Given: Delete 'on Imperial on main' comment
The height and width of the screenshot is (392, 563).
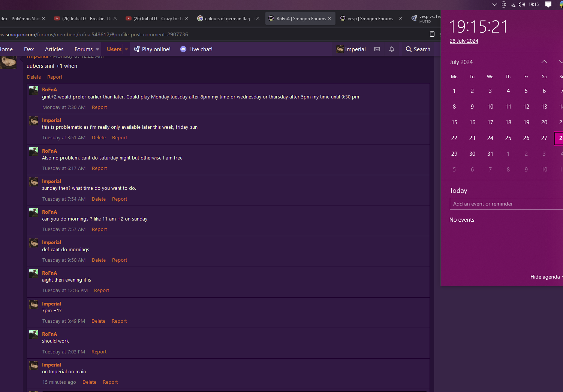Looking at the screenshot, I should coord(89,382).
